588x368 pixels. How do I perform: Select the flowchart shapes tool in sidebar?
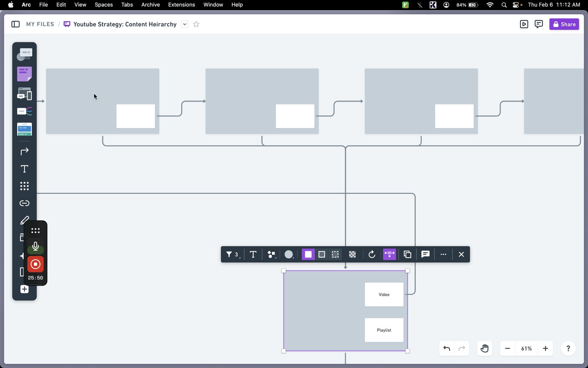(x=24, y=54)
